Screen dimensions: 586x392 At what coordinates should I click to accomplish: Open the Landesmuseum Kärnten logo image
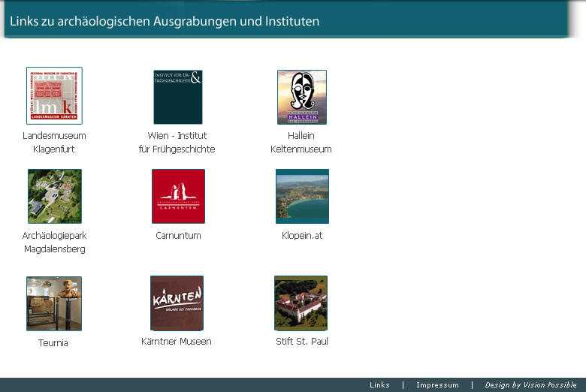(x=54, y=95)
